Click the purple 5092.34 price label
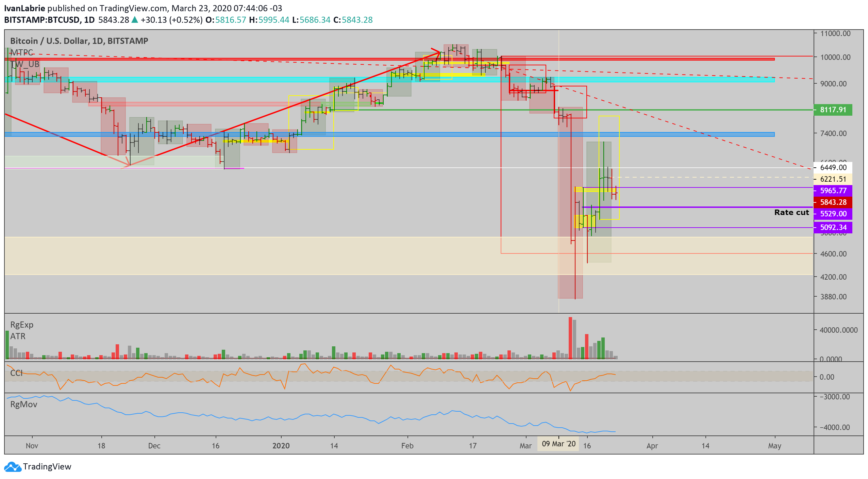This screenshot has height=479, width=868. point(833,228)
